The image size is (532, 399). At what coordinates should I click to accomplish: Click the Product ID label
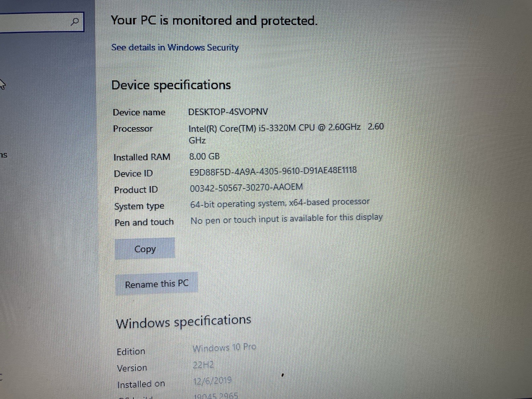point(136,190)
